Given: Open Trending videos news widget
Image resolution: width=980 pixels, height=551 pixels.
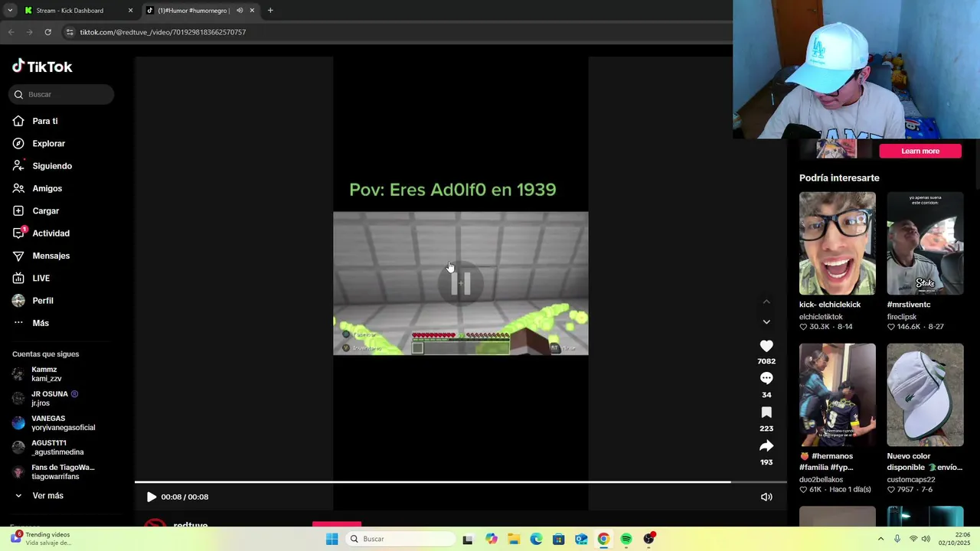Looking at the screenshot, I should (x=40, y=539).
